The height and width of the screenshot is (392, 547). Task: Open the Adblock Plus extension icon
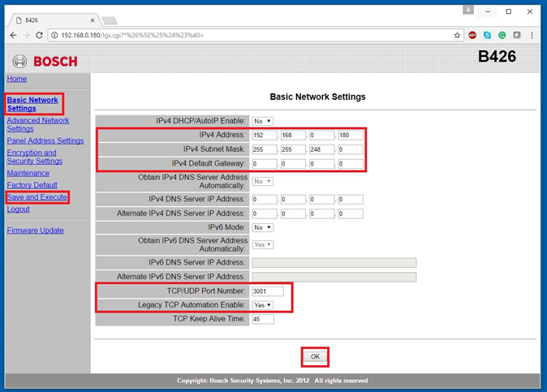point(472,35)
